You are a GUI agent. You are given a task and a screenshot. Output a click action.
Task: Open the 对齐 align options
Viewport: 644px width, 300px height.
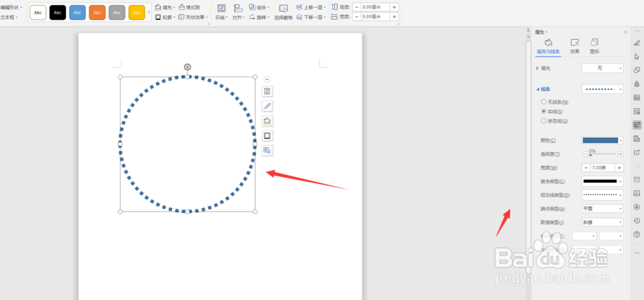(238, 12)
